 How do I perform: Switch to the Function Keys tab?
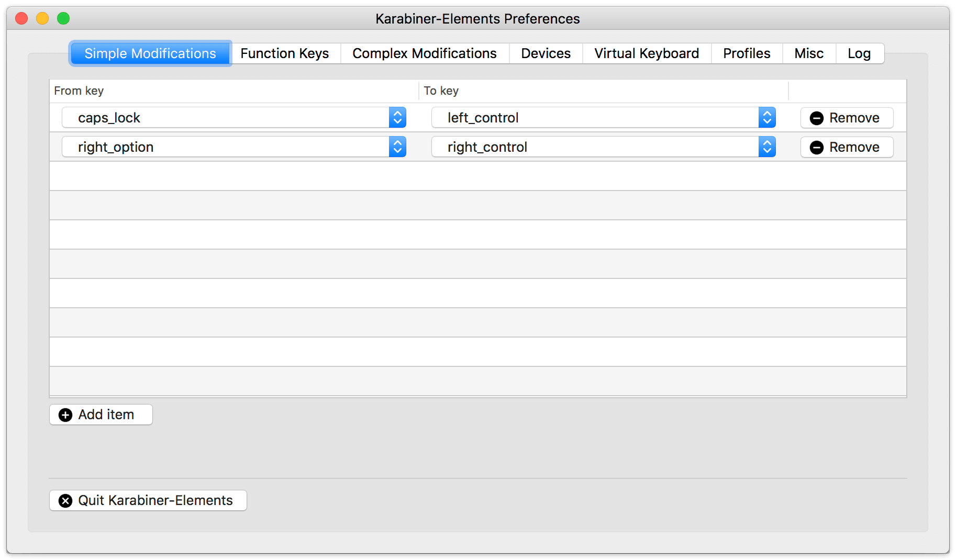coord(285,53)
